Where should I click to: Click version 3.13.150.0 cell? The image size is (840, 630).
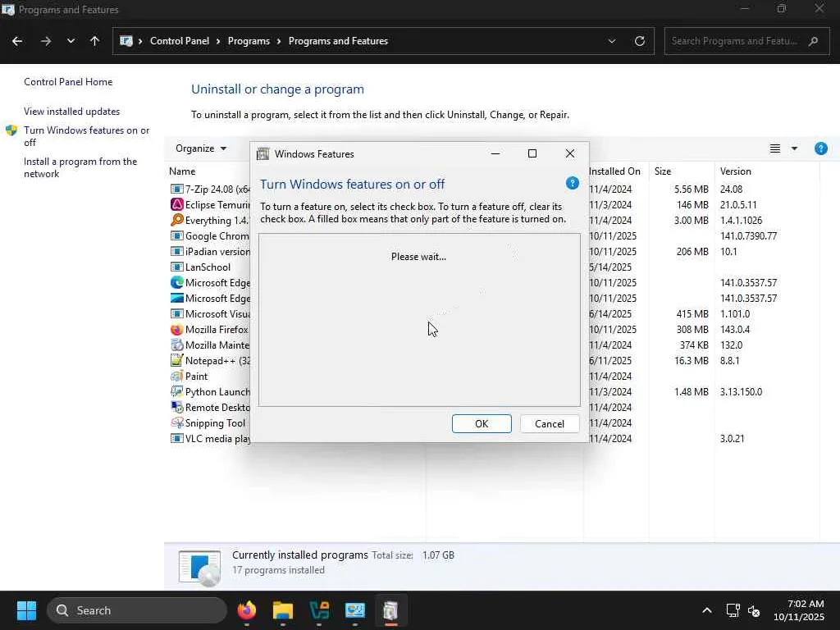tap(741, 391)
